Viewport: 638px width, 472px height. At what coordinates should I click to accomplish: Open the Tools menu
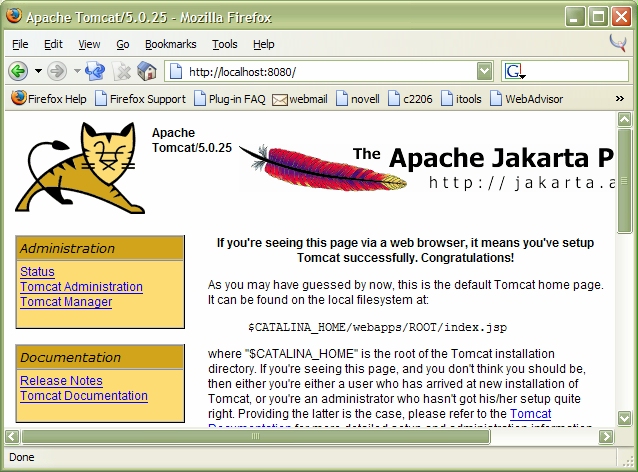(x=225, y=44)
